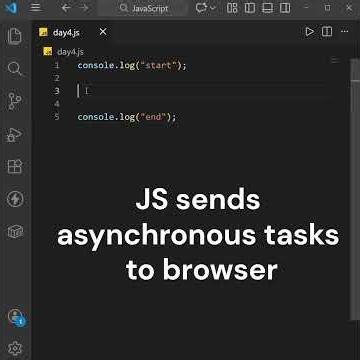The width and height of the screenshot is (360, 360).
Task: Open the Copilot chat icon
Action: tap(201, 8)
